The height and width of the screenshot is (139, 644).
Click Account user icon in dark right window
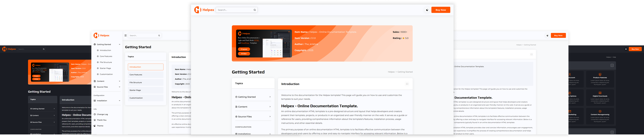click(x=570, y=74)
